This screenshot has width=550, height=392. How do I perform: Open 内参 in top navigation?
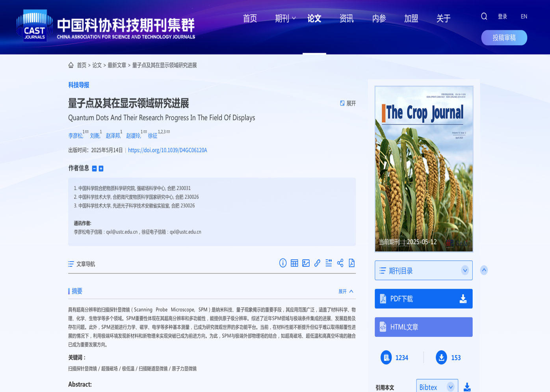coord(379,19)
